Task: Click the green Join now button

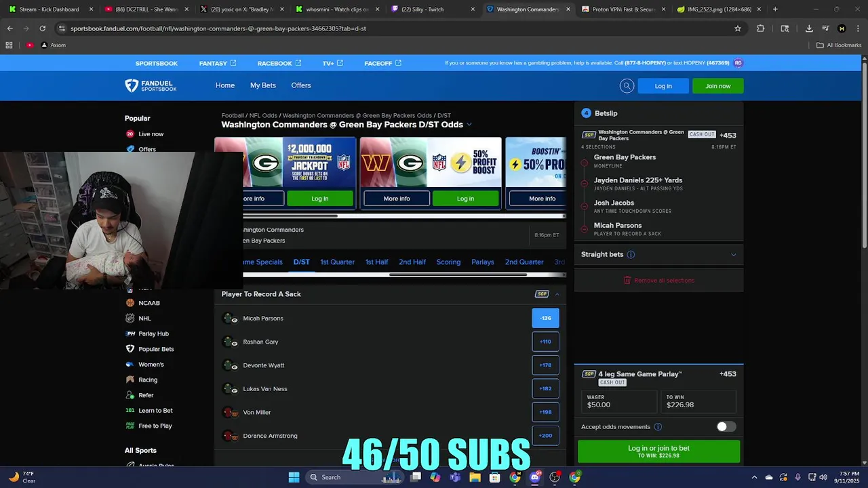Action: pyautogui.click(x=717, y=86)
